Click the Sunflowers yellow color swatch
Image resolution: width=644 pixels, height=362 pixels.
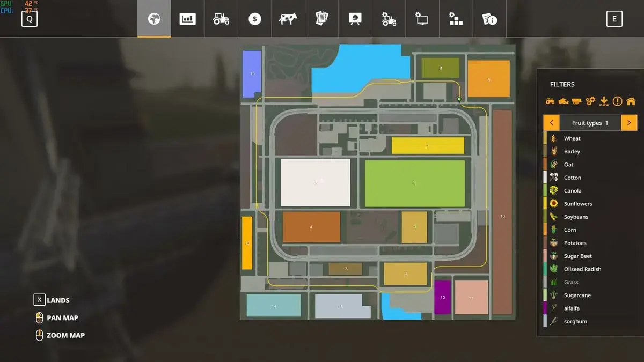click(545, 204)
